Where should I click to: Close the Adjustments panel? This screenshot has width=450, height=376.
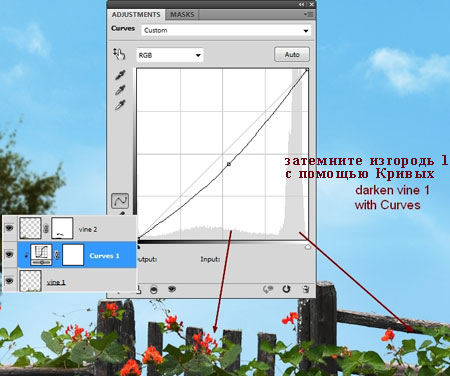click(x=311, y=4)
